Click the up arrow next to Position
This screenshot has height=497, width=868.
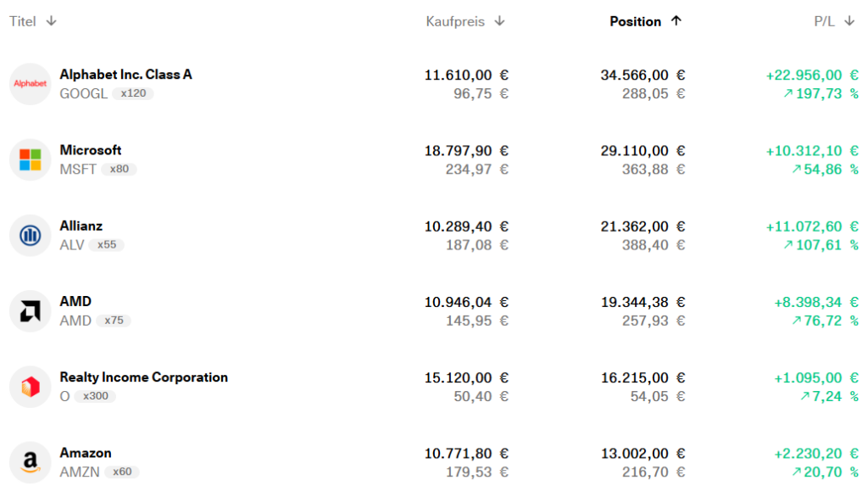(x=676, y=21)
